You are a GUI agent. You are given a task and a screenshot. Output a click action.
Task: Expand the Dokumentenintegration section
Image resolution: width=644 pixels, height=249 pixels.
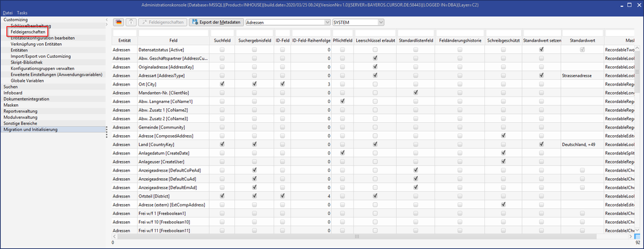pos(26,99)
